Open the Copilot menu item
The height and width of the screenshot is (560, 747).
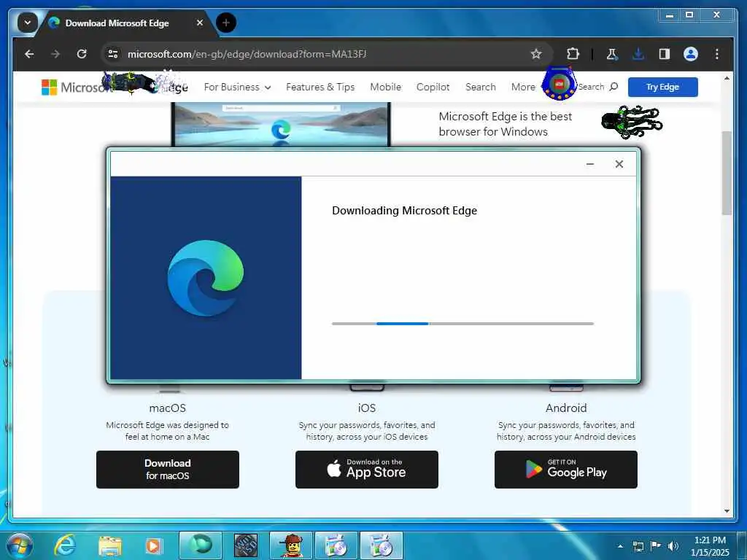tap(433, 87)
